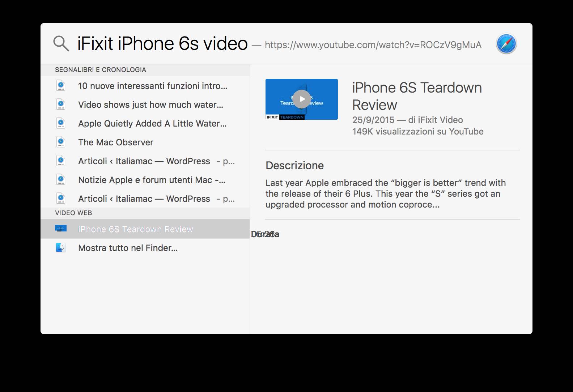Click the 'Descrizione' heading
573x392 pixels.
(x=295, y=165)
